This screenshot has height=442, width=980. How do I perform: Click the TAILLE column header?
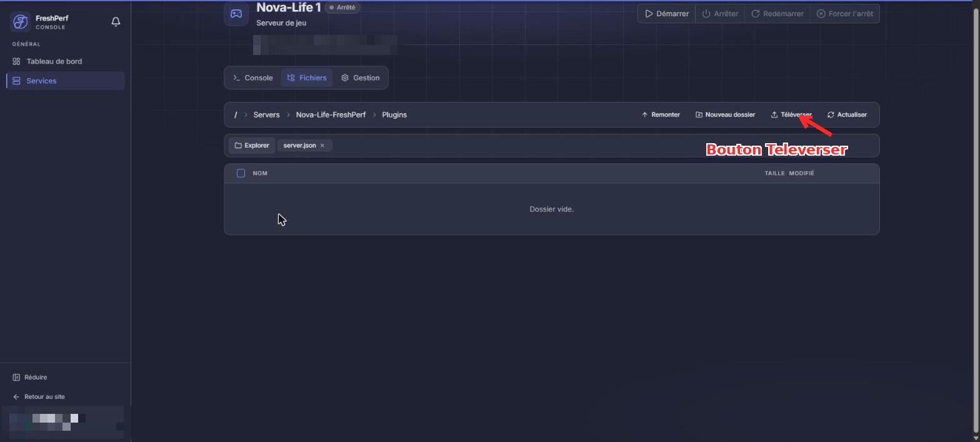click(774, 173)
